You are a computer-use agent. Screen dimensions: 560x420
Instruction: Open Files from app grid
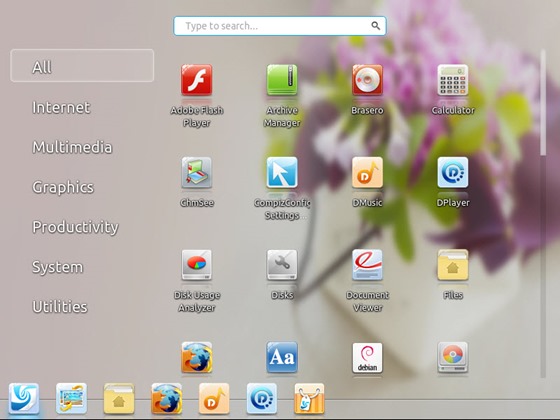click(452, 265)
